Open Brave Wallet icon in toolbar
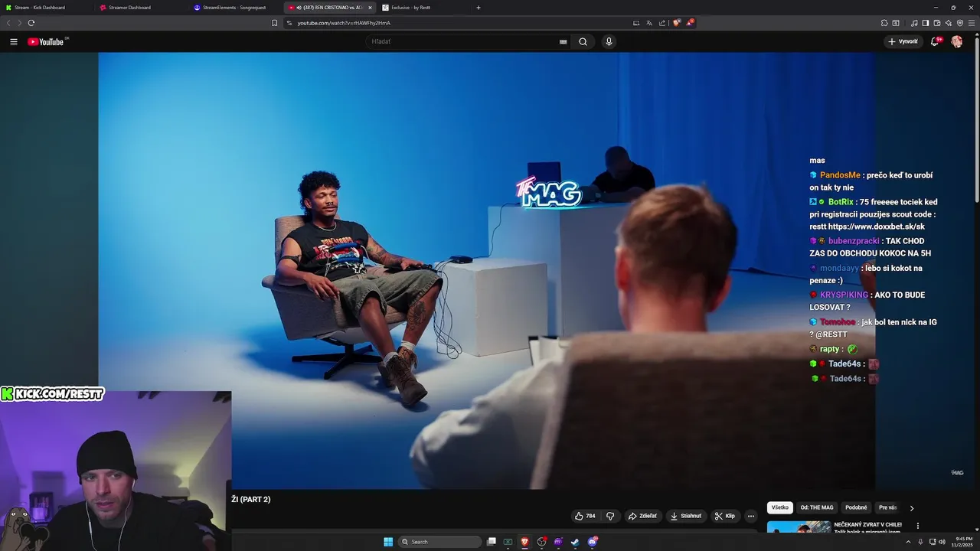The height and width of the screenshot is (551, 980). [937, 23]
